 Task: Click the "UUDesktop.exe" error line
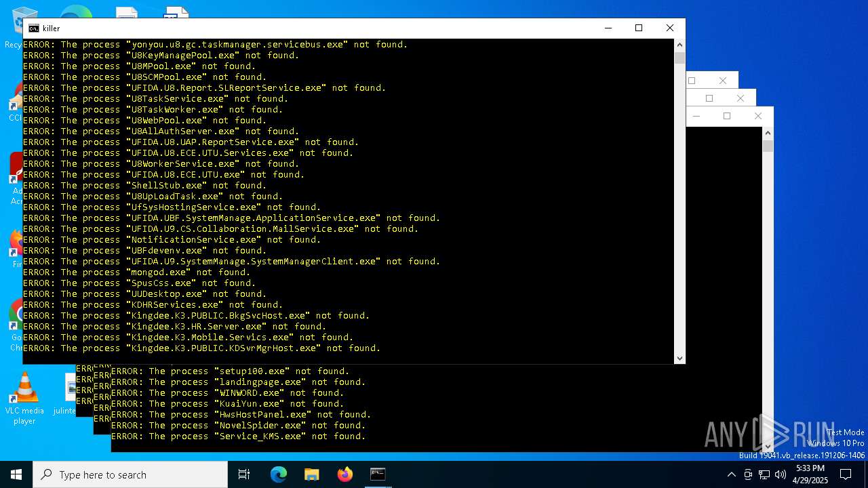144,294
